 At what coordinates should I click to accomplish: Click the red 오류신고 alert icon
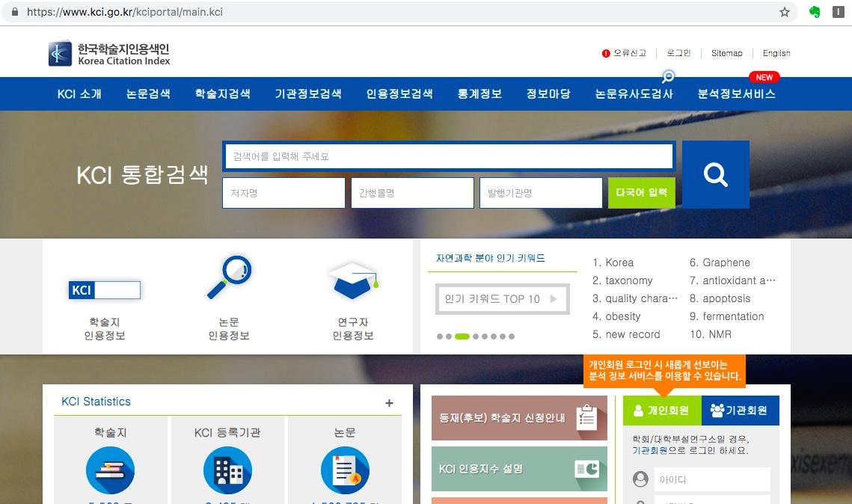[606, 53]
